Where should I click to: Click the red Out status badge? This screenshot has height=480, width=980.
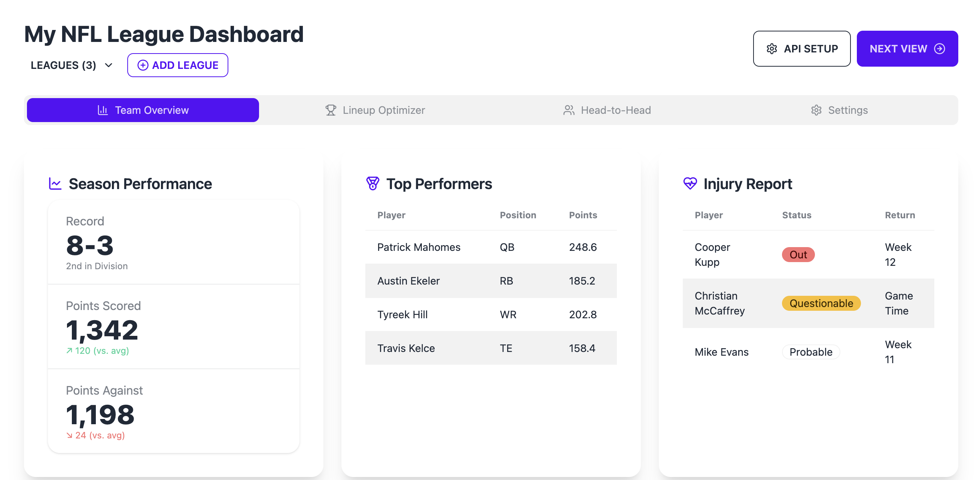click(x=798, y=255)
